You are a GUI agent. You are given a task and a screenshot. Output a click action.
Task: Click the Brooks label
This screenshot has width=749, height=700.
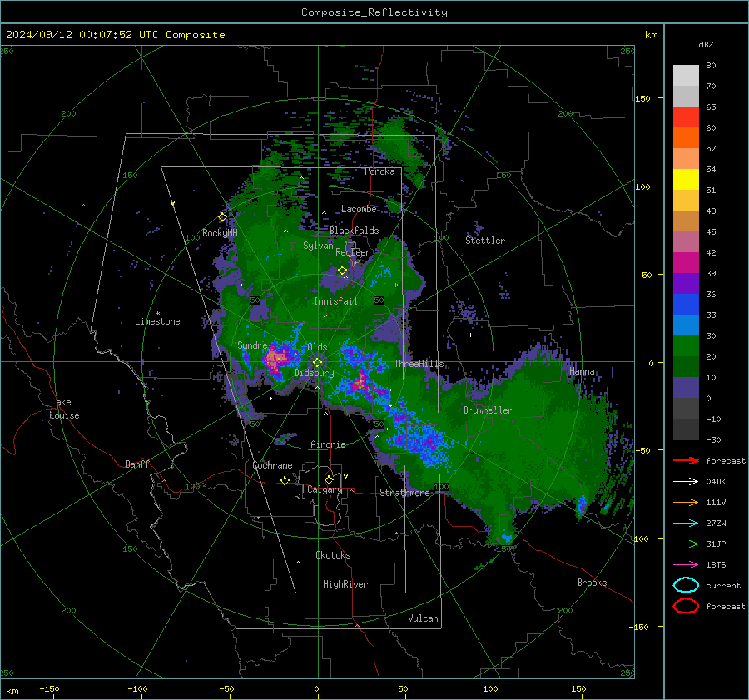click(592, 583)
